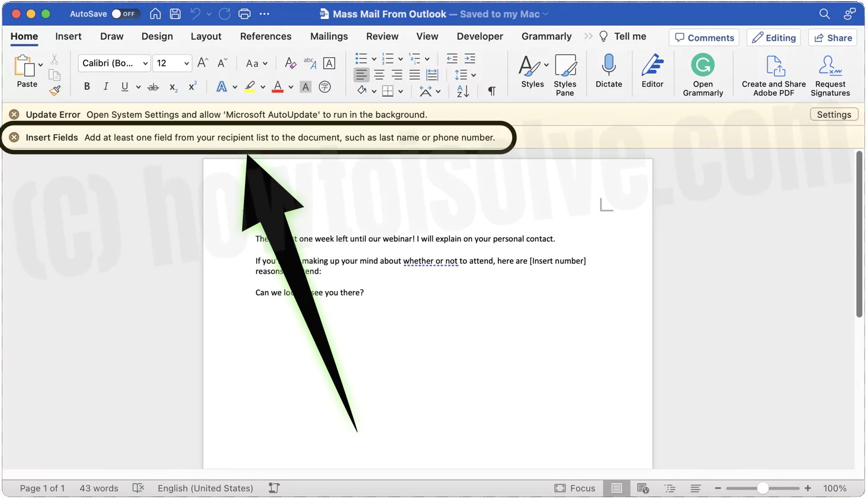This screenshot has height=499, width=868.
Task: Toggle subscript formatting
Action: pos(172,87)
